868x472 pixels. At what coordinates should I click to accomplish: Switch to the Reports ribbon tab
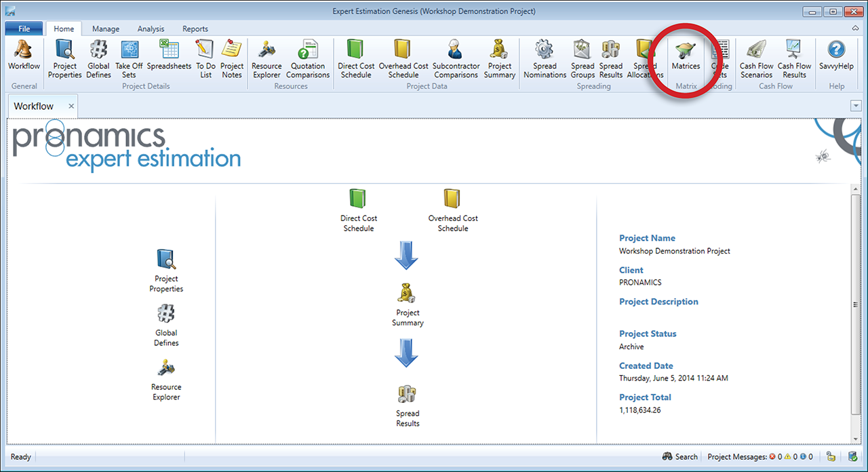[195, 29]
